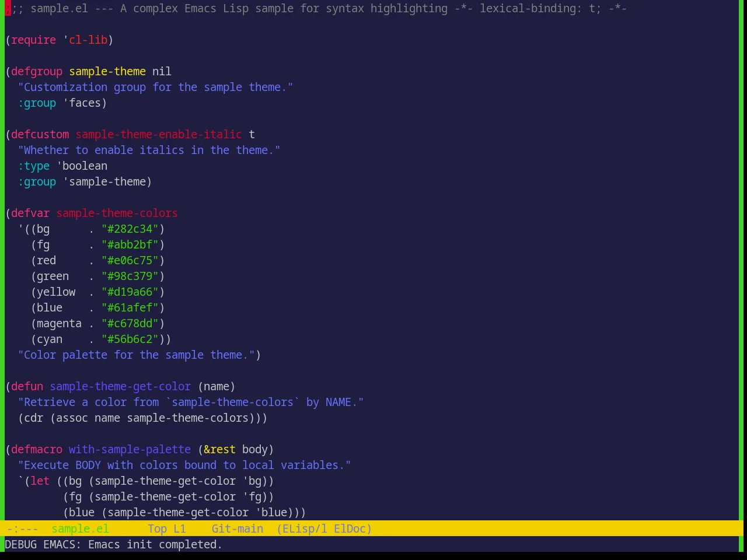Click the echo area message "Emacs init completed."
Screen dimensions: 747x560
155,544
